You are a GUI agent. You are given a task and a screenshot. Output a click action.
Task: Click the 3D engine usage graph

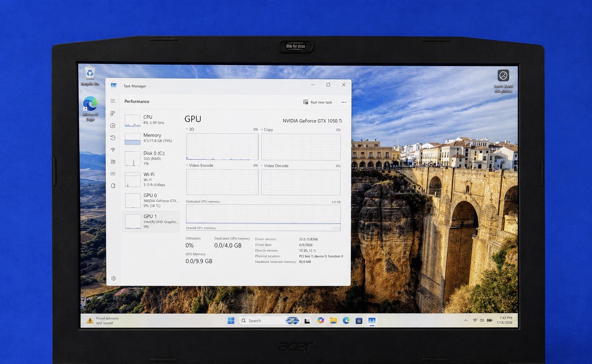click(x=222, y=147)
